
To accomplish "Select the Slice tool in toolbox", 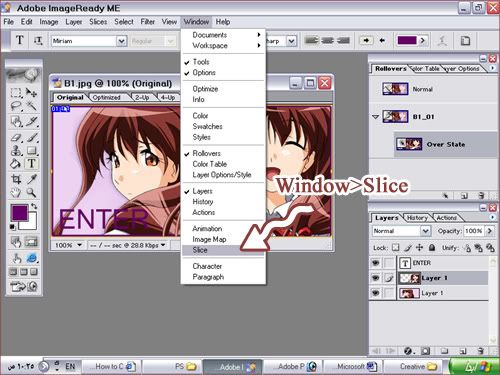I will [x=31, y=122].
